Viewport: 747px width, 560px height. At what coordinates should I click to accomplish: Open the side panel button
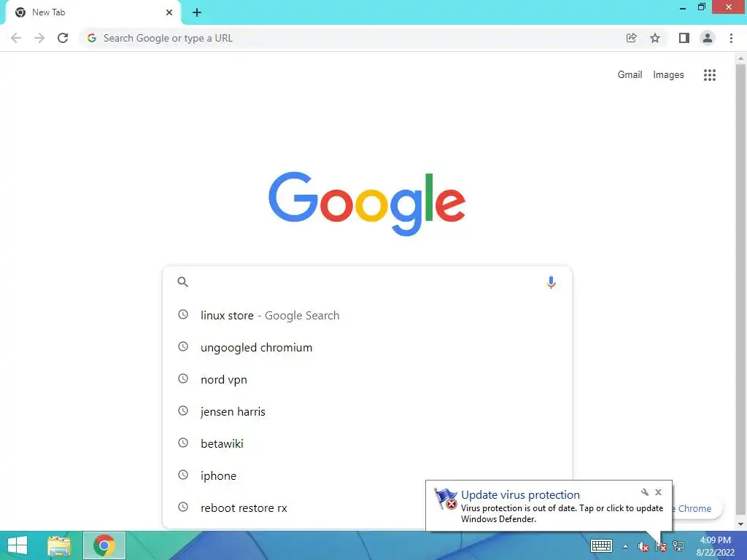click(x=684, y=38)
